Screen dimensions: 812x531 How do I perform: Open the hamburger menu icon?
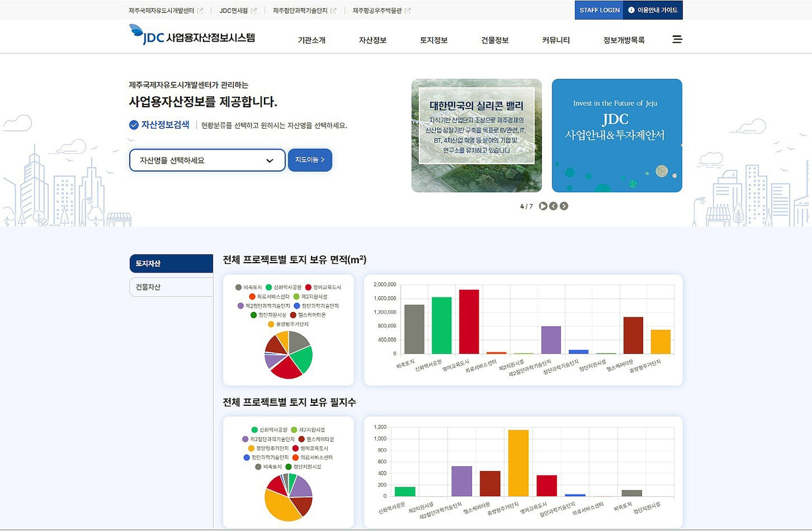point(677,39)
